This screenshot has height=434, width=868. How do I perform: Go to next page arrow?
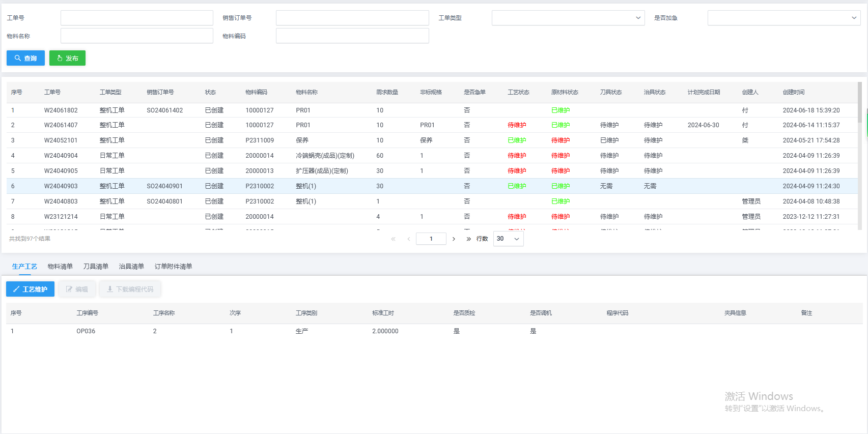point(454,239)
